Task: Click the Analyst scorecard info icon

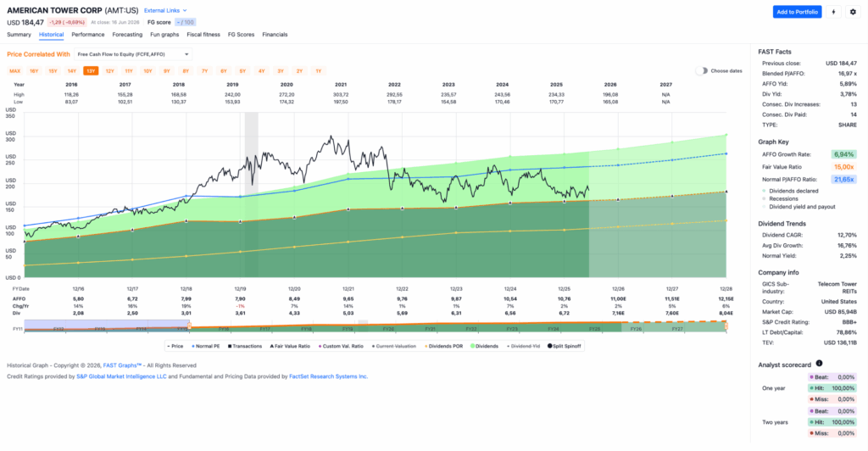Action: pyautogui.click(x=820, y=364)
